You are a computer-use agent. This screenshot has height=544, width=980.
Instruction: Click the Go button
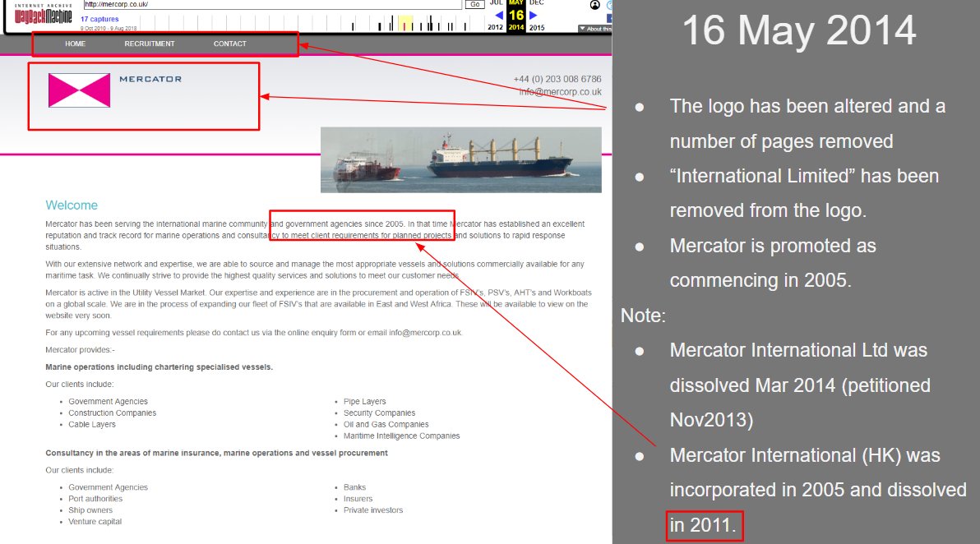click(x=475, y=4)
